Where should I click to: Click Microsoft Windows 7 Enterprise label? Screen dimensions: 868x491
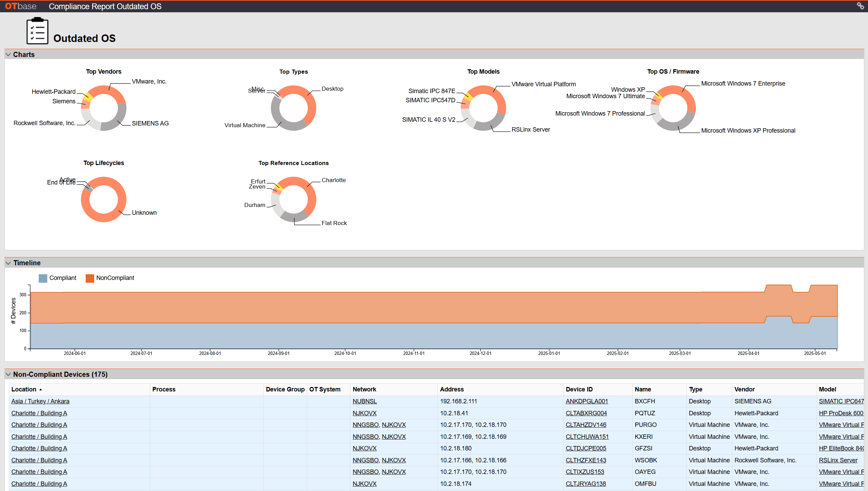[743, 84]
